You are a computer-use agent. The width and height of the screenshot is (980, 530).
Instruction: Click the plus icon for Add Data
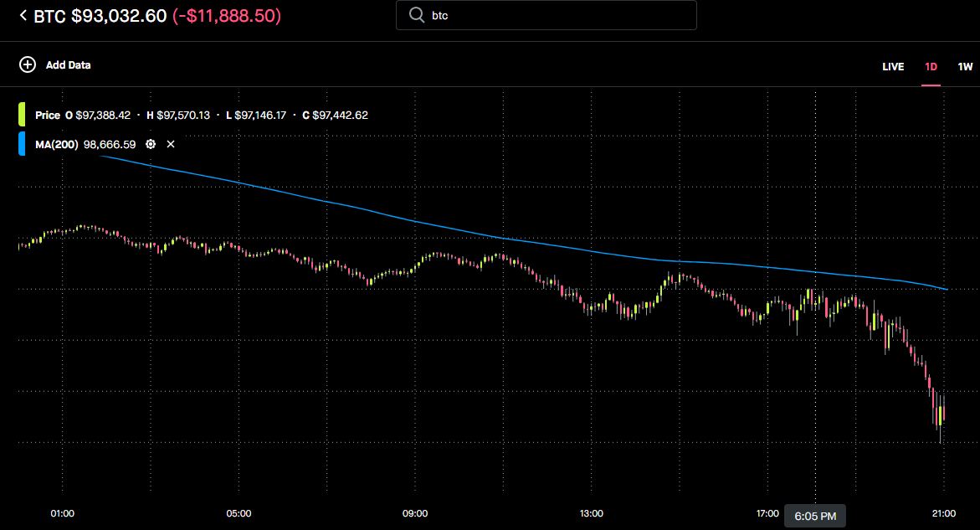[28, 64]
